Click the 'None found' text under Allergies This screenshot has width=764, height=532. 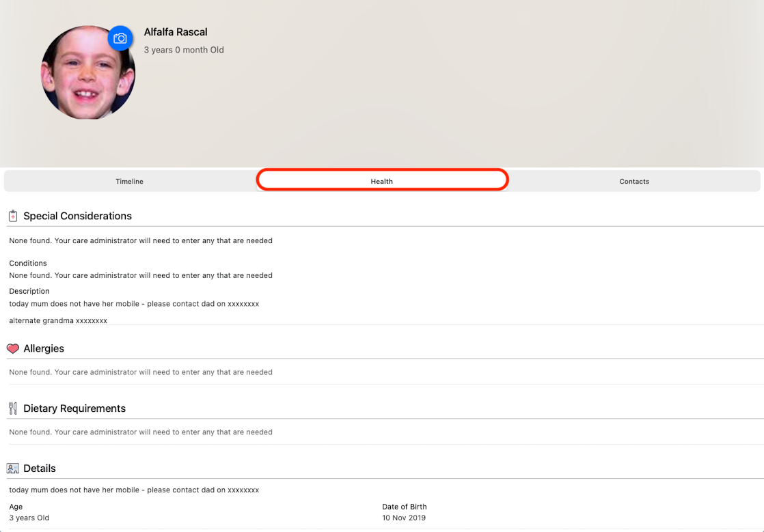click(x=141, y=372)
